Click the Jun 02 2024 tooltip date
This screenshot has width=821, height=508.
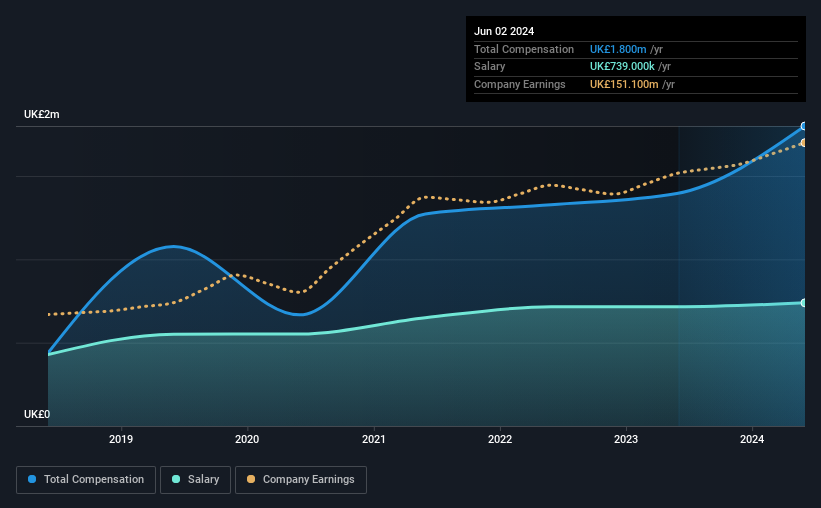pyautogui.click(x=504, y=31)
